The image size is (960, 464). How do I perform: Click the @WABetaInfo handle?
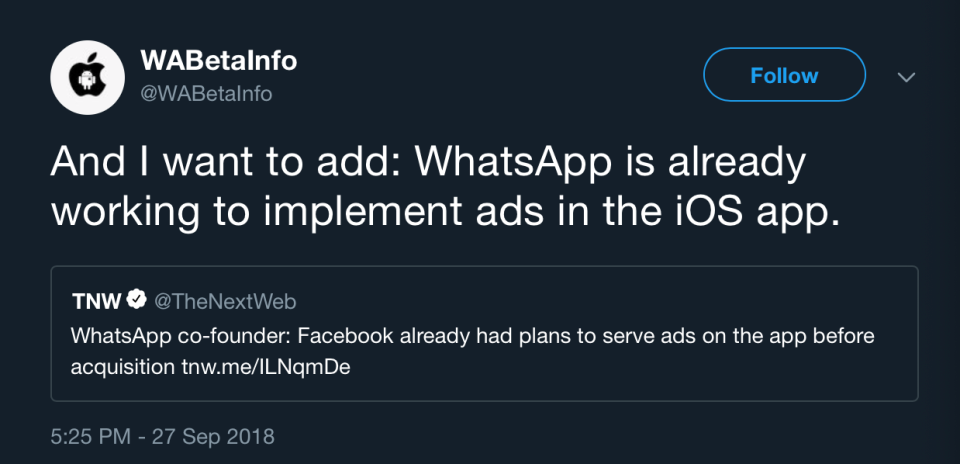[206, 93]
